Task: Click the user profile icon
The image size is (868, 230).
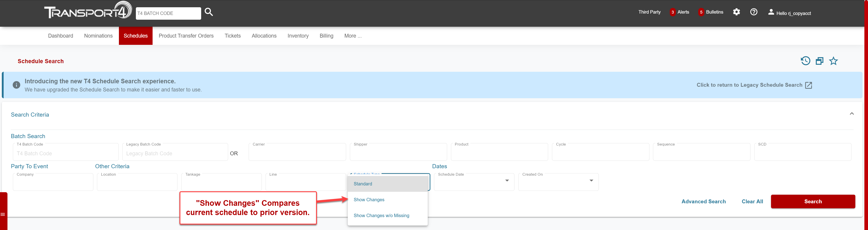Action: point(771,12)
